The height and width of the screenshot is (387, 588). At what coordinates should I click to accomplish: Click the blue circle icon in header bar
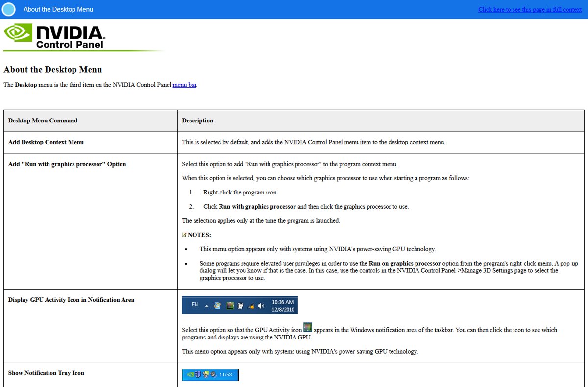9,9
